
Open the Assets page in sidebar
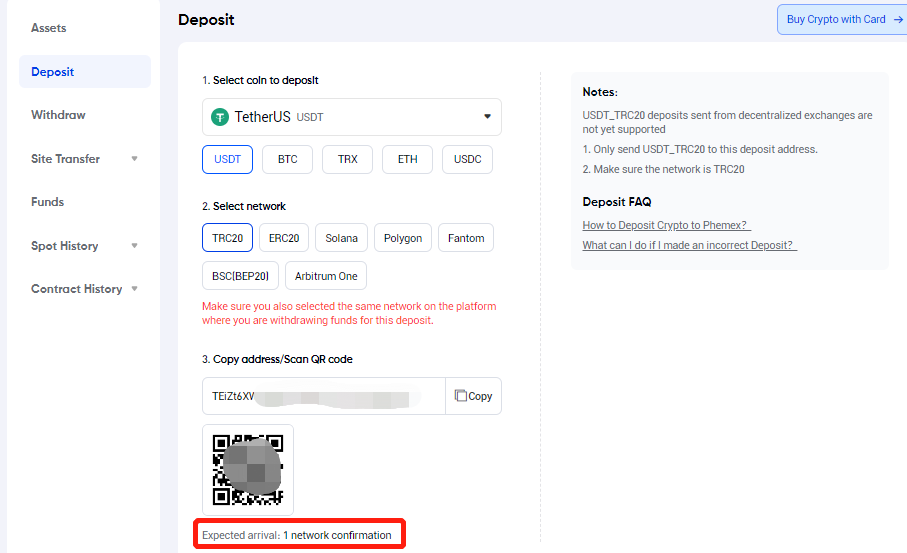coord(49,28)
